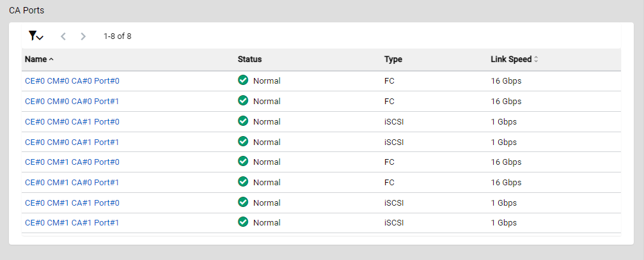Open CE#0 CM#1 CA#0 Port#0 link
The image size is (644, 260).
tap(72, 162)
